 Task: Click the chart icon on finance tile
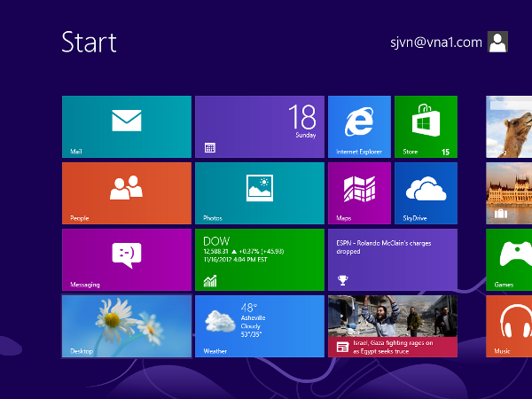210,281
